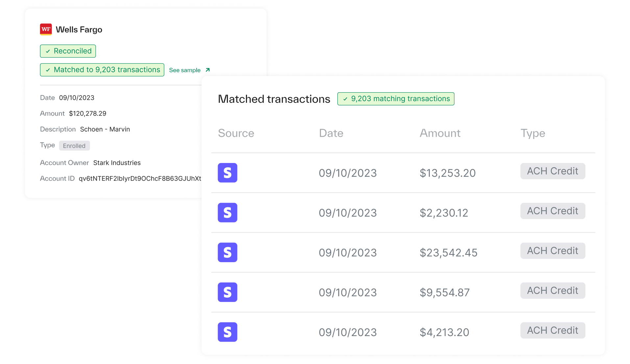Click the Matched to 9,203 transactions badge
This screenshot has height=364, width=630.
click(102, 70)
